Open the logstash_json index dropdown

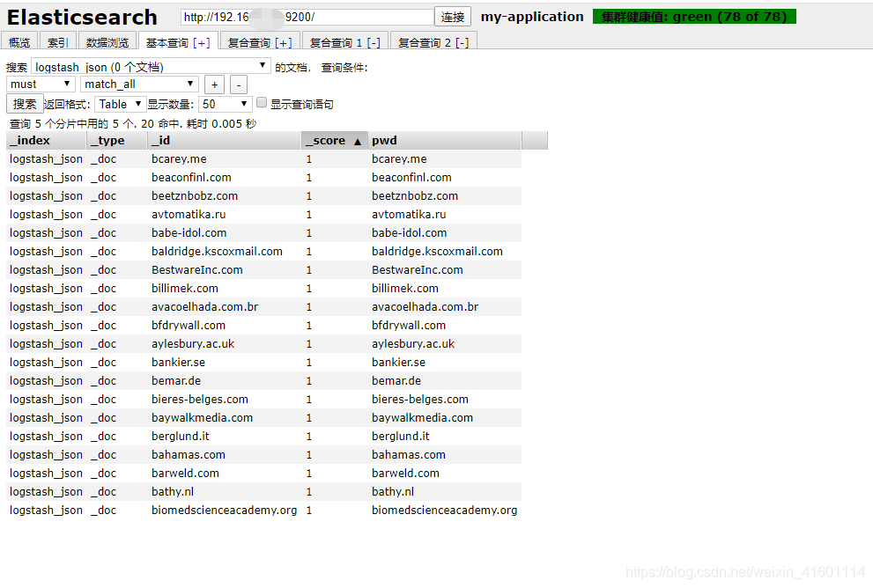[151, 67]
